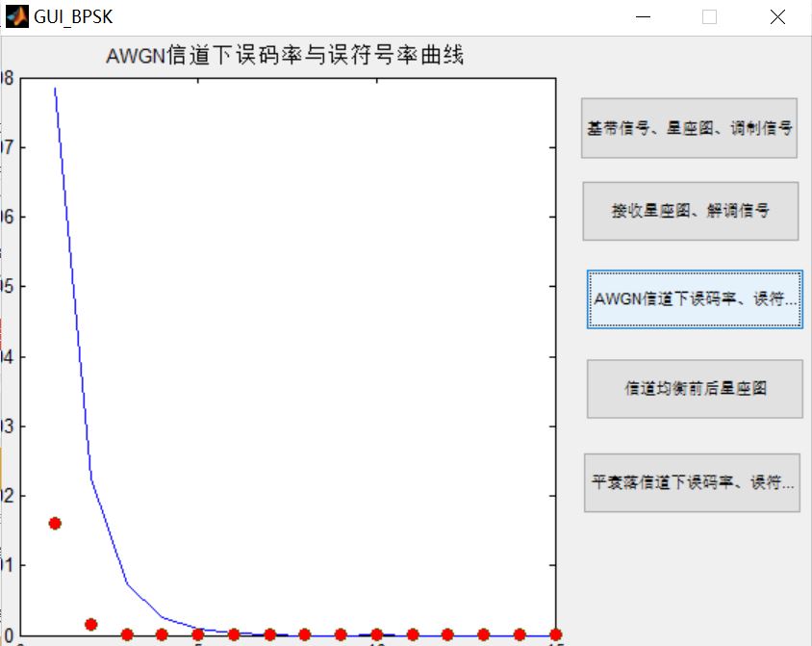This screenshot has width=812, height=646.
Task: Click the GUI_BPSK window title text
Action: click(x=69, y=15)
